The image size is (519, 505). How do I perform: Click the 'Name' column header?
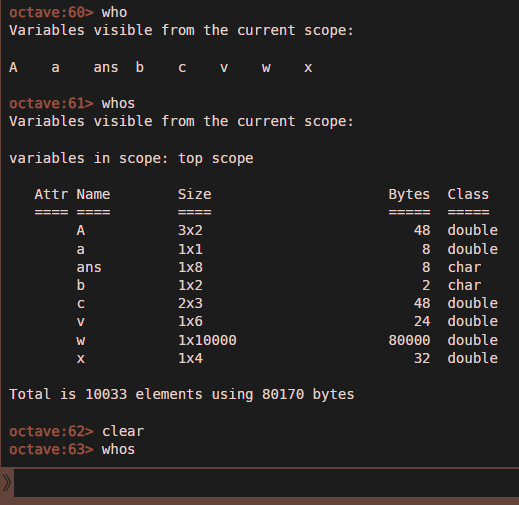point(93,194)
